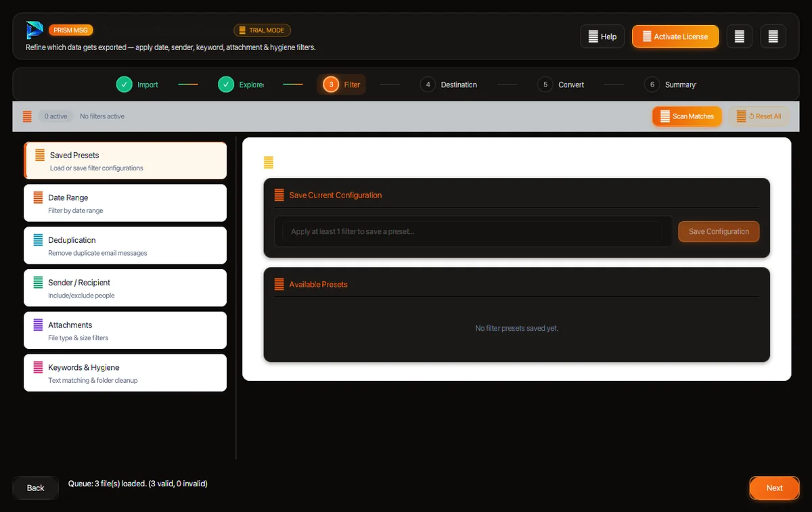Screen dimensions: 812x512
Task: Click the icon beside Available Presets heading
Action: click(x=279, y=284)
